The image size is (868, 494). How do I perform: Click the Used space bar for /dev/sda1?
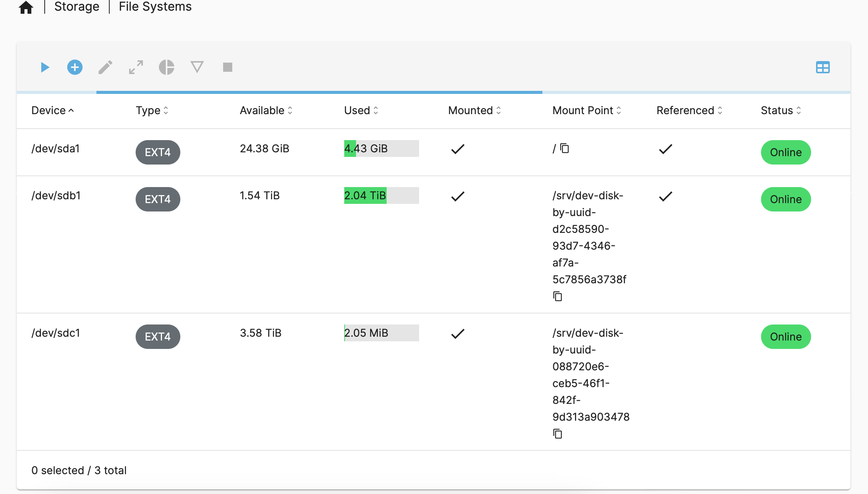[381, 149]
